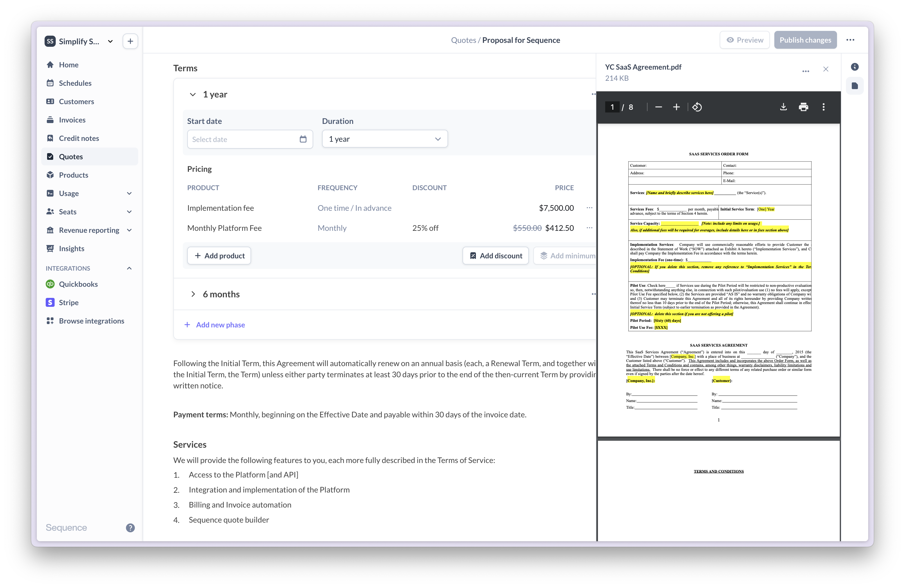Click first page of the PDF preview

(719, 280)
